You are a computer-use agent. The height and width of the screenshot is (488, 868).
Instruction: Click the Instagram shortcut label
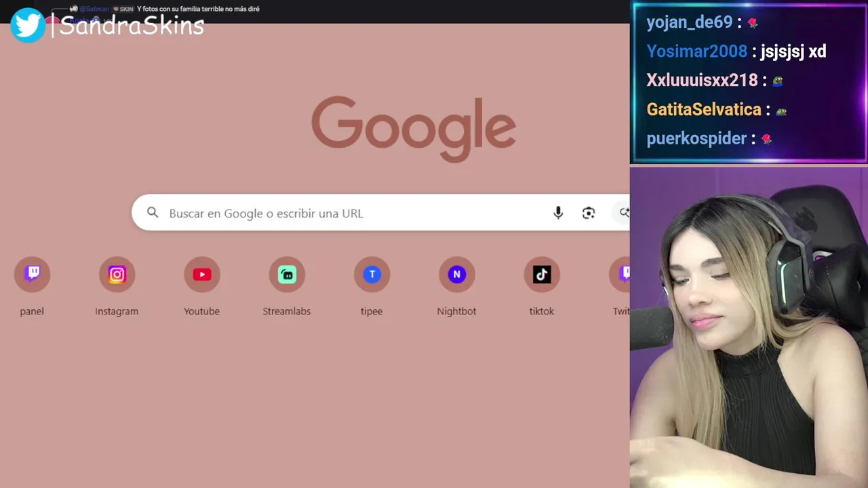pyautogui.click(x=117, y=311)
